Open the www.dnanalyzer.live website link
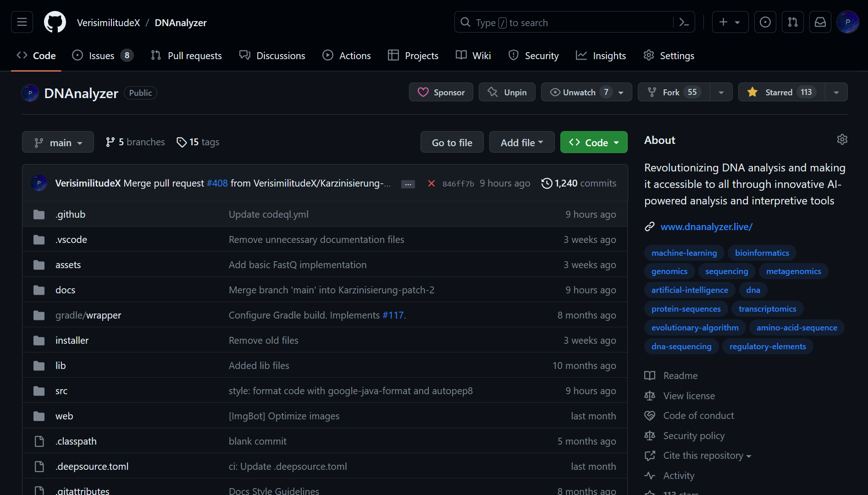868x495 pixels. [707, 226]
